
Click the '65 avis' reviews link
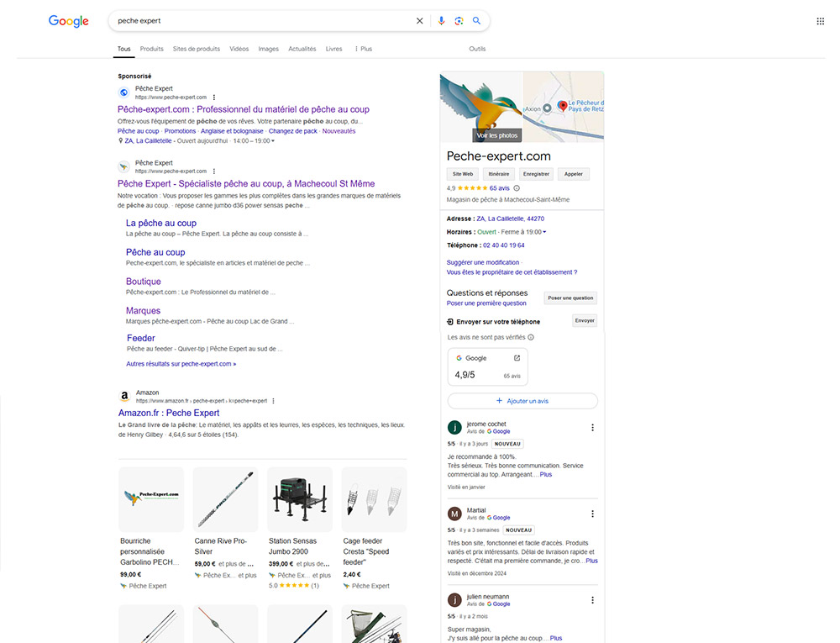[499, 188]
